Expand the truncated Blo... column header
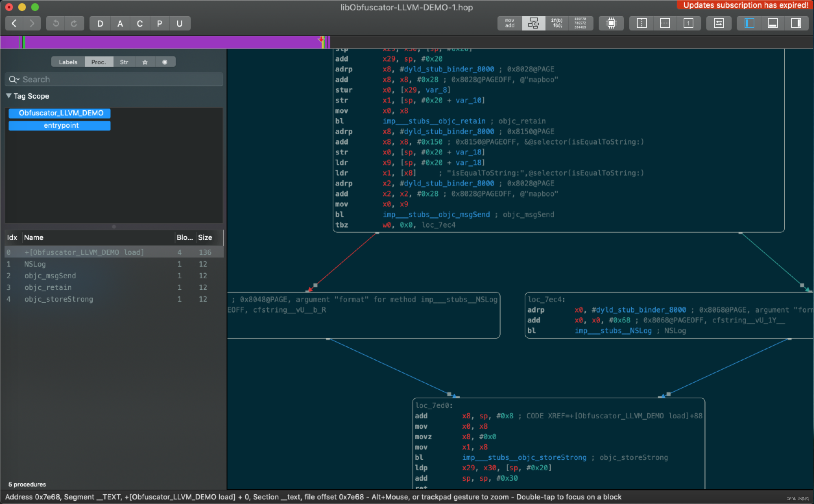Viewport: 814px width, 504px height. tap(184, 237)
